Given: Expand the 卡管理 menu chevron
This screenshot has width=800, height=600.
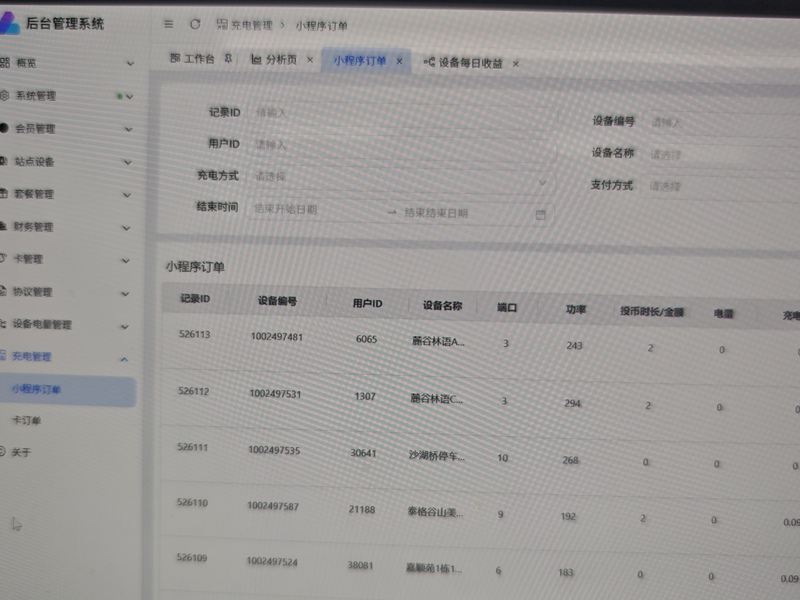Looking at the screenshot, I should pyautogui.click(x=126, y=261).
